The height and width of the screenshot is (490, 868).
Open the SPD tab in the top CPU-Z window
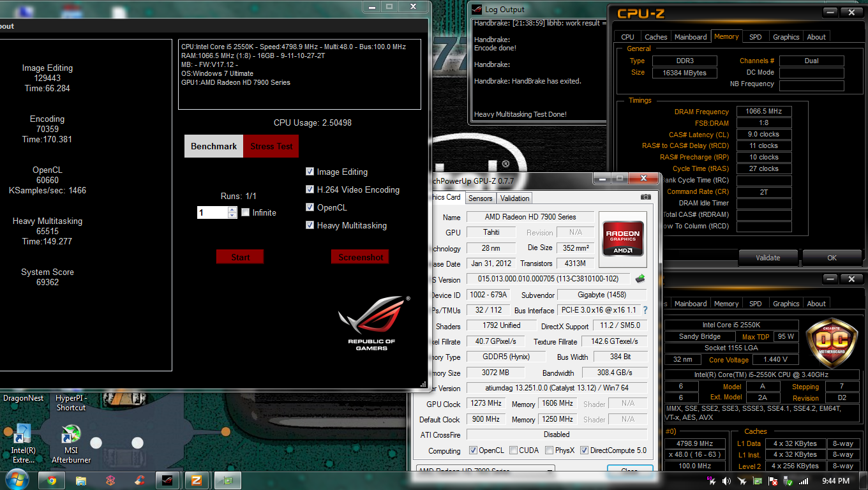[x=755, y=37]
